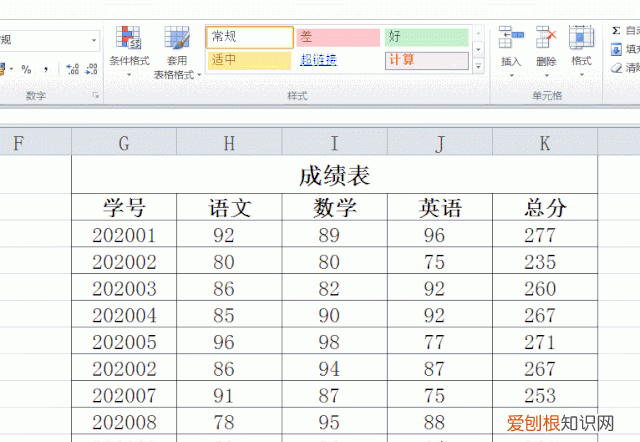Screen dimensions: 640x442
Task: Select math score cell 89
Action: [x=335, y=234]
